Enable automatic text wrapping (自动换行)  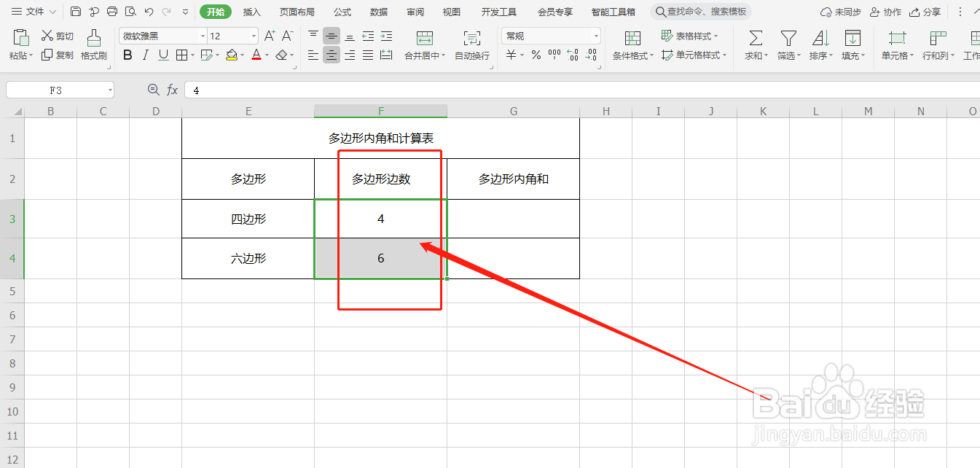471,45
